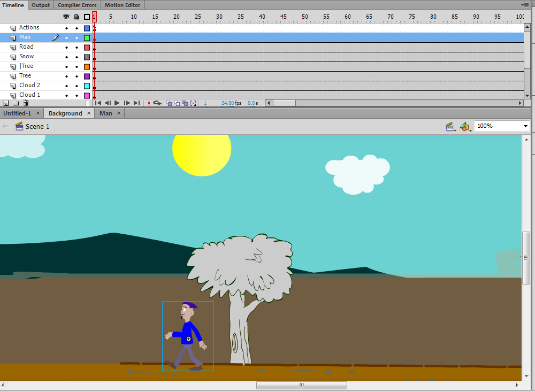Screen dimensions: 535x392
Task: Enable onion skin outlines
Action: pos(177,103)
